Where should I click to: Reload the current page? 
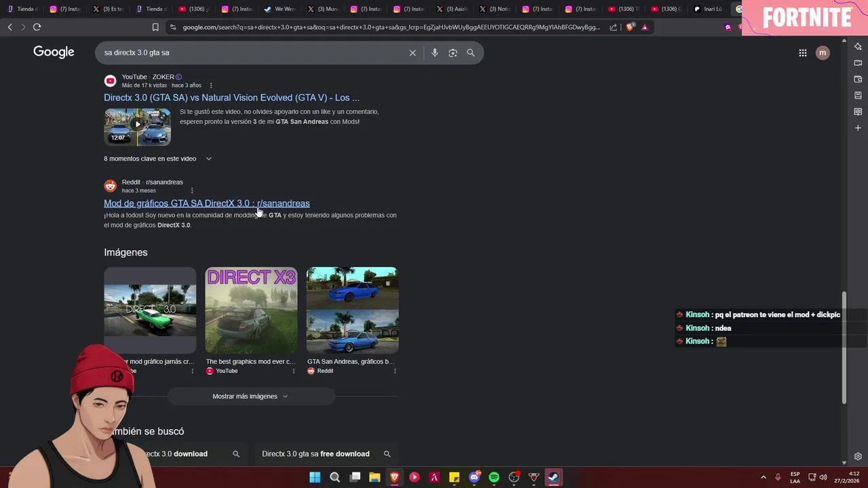[37, 27]
